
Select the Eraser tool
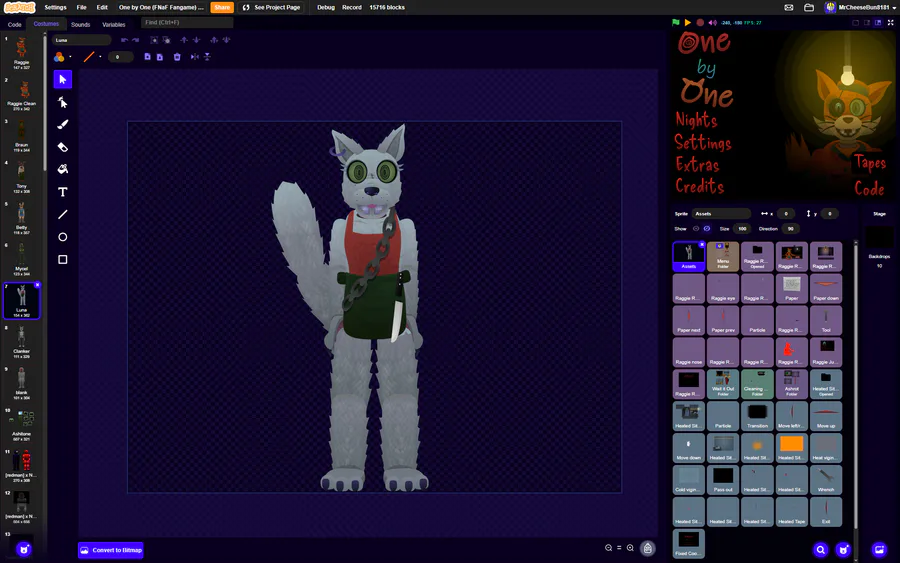coord(63,147)
